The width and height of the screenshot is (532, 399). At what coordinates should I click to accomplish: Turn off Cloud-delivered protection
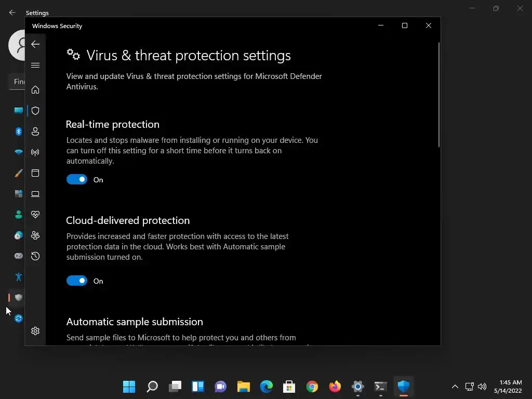click(77, 281)
